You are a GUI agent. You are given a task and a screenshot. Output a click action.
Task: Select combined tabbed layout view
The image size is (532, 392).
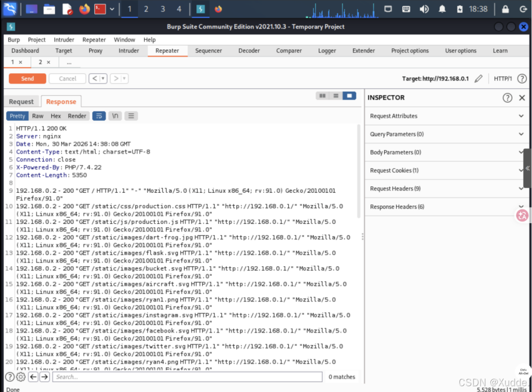(x=349, y=96)
